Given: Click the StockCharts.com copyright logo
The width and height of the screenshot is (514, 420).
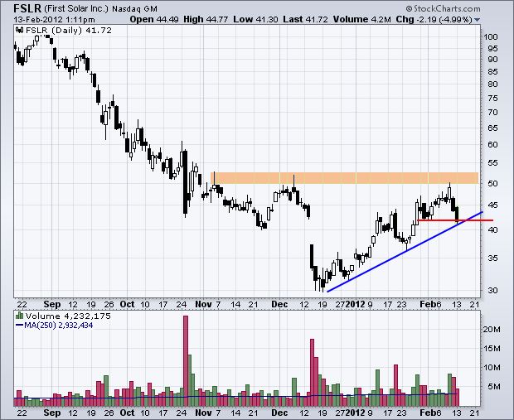Looking at the screenshot, I should pyautogui.click(x=443, y=8).
